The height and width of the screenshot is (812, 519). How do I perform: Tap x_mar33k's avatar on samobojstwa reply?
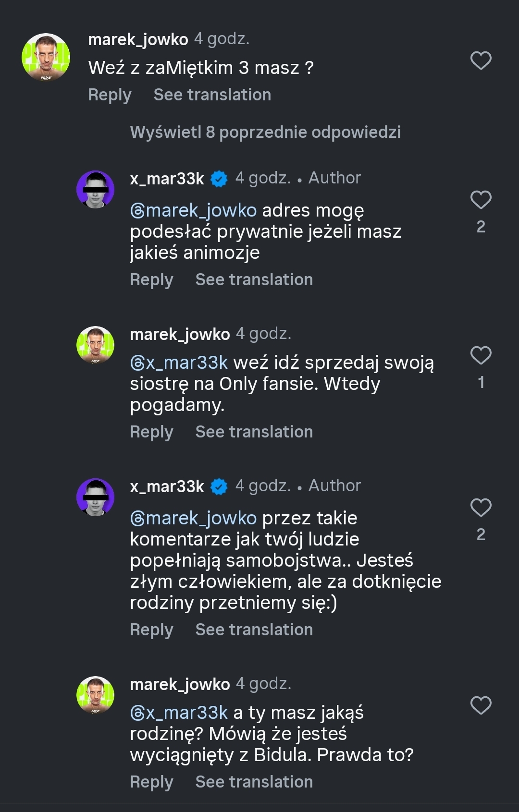click(96, 497)
